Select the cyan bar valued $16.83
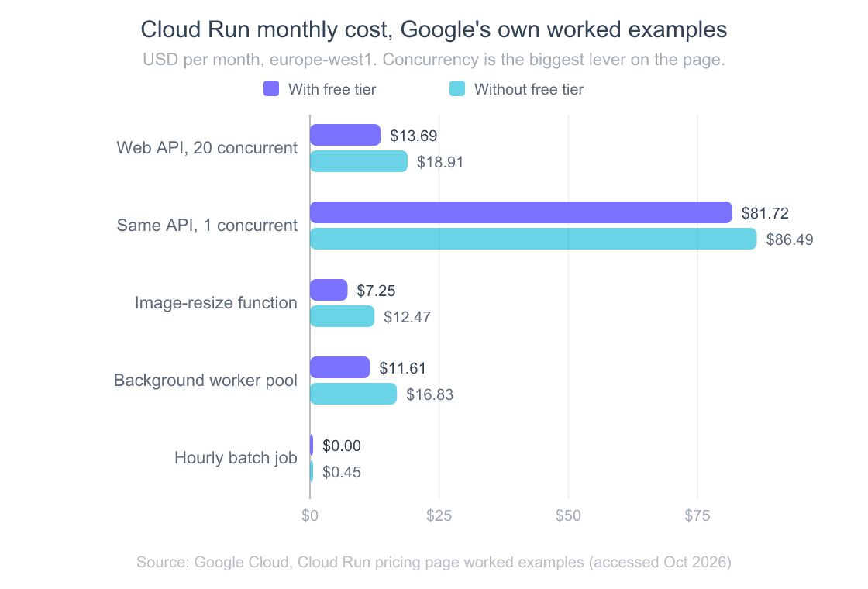 [353, 394]
